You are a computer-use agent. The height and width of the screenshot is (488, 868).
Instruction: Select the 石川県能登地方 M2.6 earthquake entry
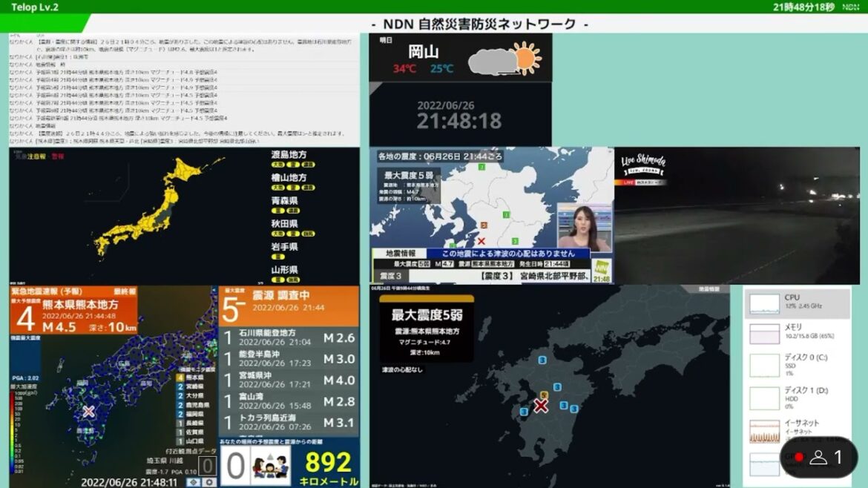pyautogui.click(x=289, y=338)
